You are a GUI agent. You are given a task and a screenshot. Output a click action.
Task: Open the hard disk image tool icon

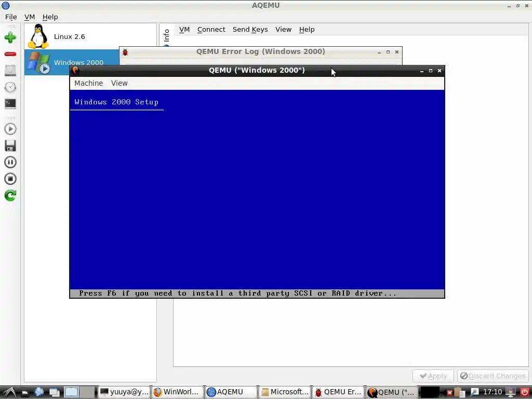coord(10,71)
